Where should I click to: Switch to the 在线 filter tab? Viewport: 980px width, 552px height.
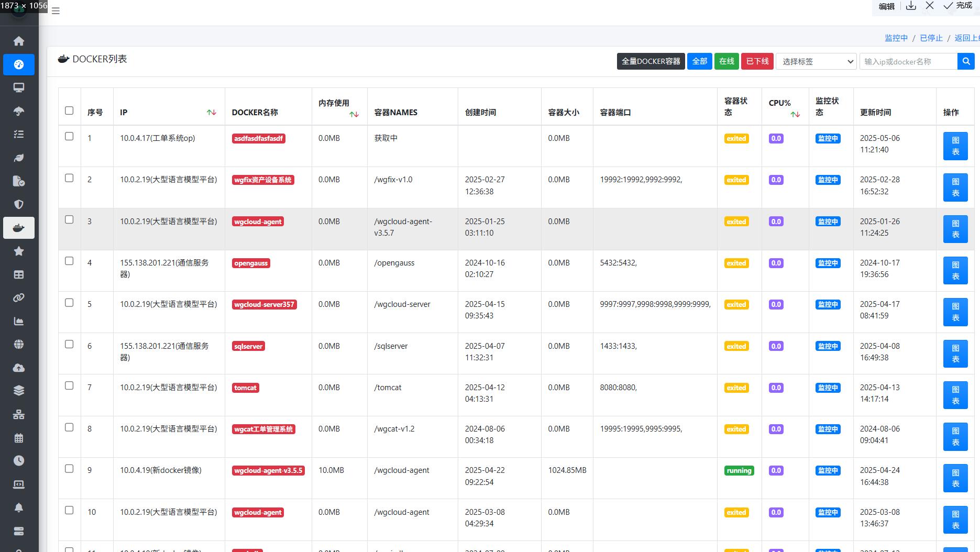click(726, 61)
